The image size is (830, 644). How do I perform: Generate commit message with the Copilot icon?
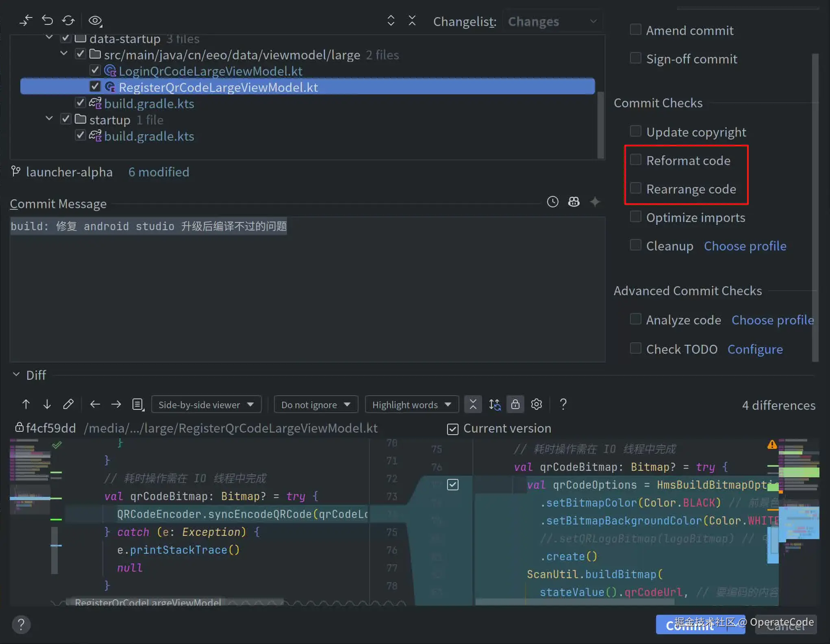pos(574,202)
